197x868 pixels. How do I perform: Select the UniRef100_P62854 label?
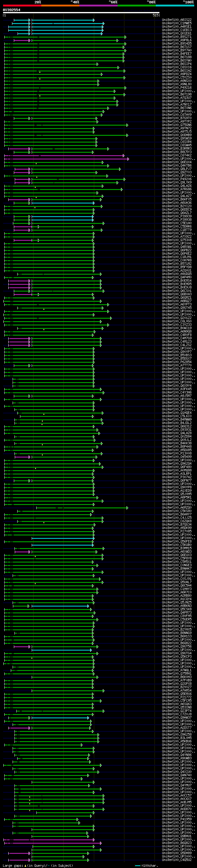[177, 362]
